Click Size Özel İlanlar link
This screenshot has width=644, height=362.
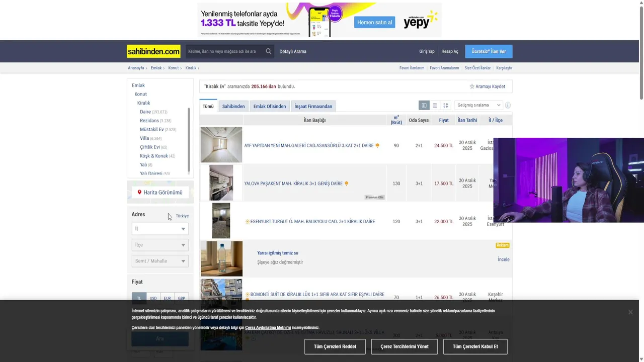477,68
